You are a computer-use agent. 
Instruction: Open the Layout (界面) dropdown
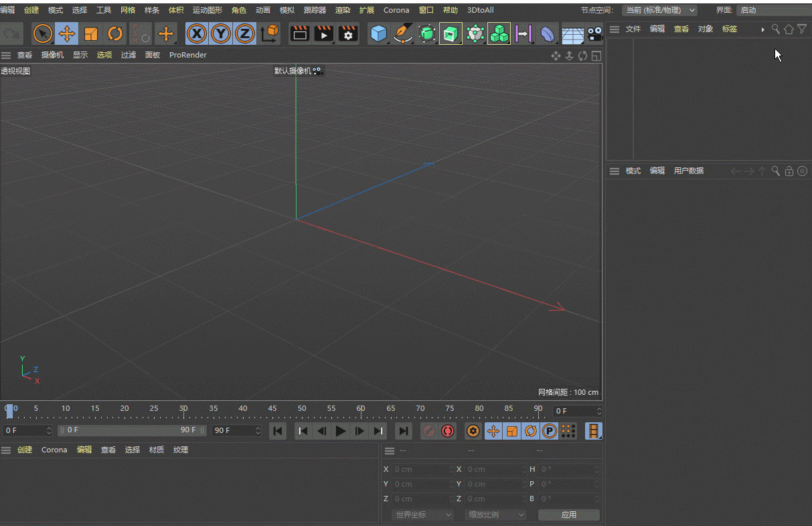tap(774, 10)
